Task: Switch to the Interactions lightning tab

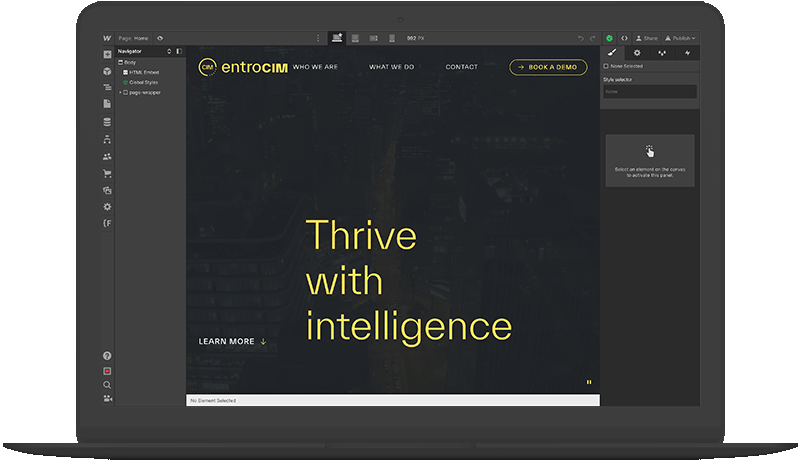Action: pyautogui.click(x=687, y=52)
